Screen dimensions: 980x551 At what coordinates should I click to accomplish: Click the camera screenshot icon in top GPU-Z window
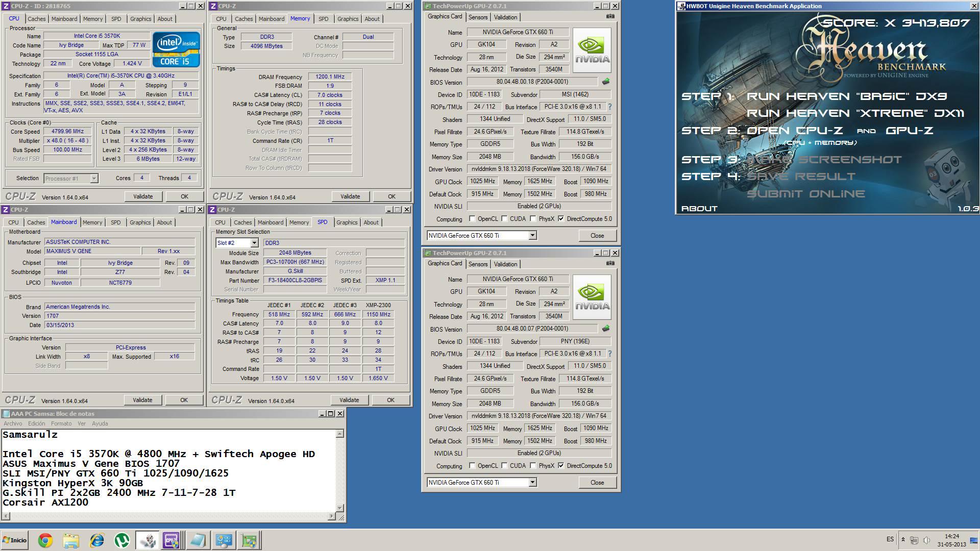click(x=610, y=16)
